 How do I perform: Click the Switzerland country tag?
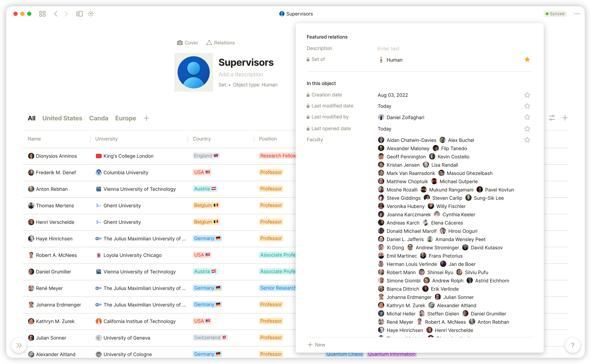tap(210, 337)
